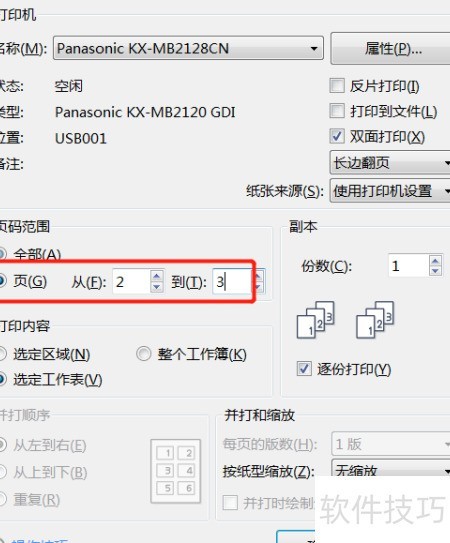
Task: Select the 整个工作簿(K) radio option
Action: pyautogui.click(x=143, y=354)
